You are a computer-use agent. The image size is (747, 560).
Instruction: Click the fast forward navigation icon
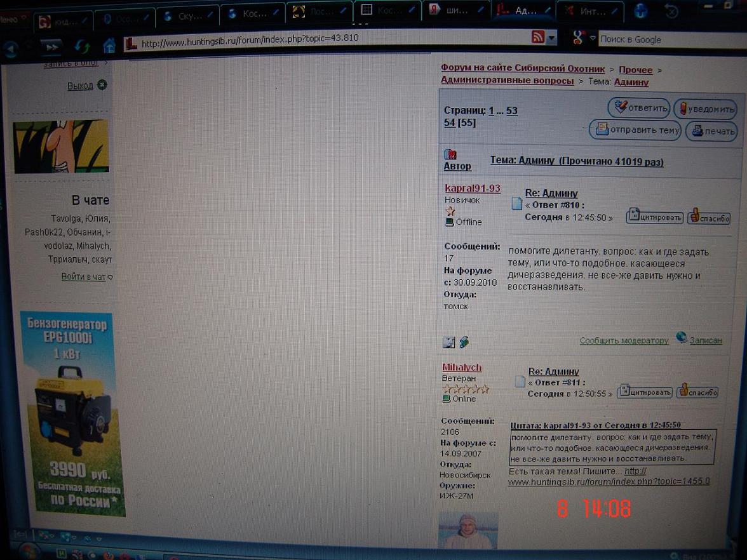coord(51,47)
